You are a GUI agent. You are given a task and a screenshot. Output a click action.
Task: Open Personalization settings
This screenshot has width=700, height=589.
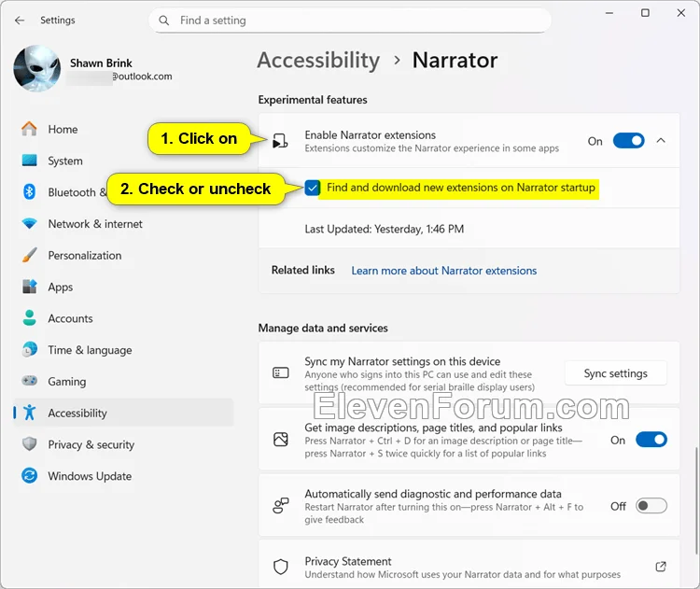tap(123, 256)
